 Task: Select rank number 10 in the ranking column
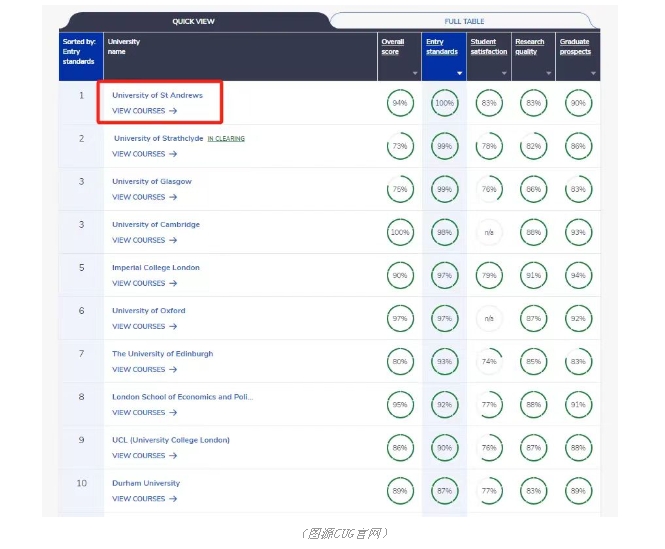tap(81, 483)
